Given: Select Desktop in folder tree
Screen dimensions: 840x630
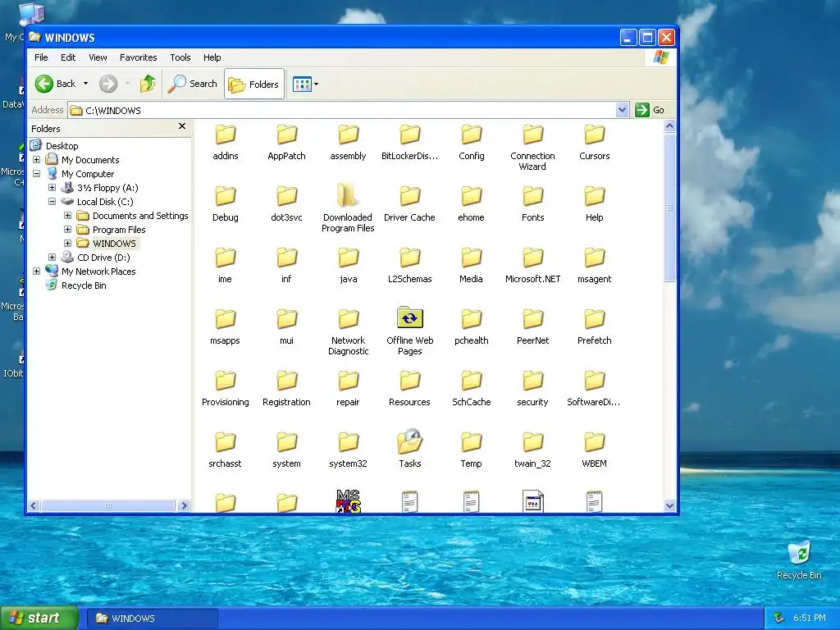Looking at the screenshot, I should click(x=62, y=146).
